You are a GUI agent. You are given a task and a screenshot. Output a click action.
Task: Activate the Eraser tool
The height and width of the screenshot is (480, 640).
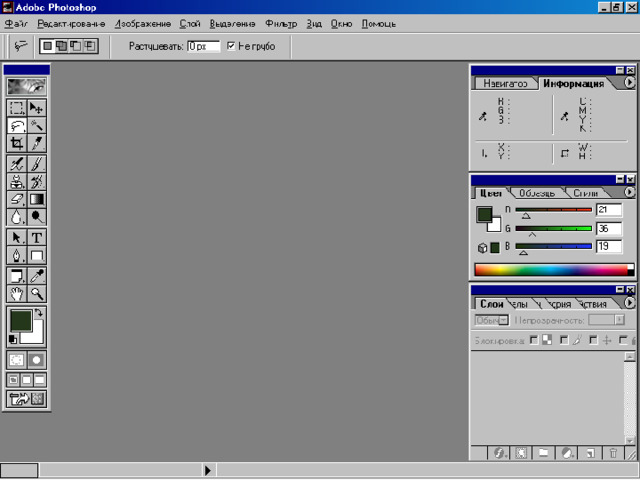coord(17,199)
